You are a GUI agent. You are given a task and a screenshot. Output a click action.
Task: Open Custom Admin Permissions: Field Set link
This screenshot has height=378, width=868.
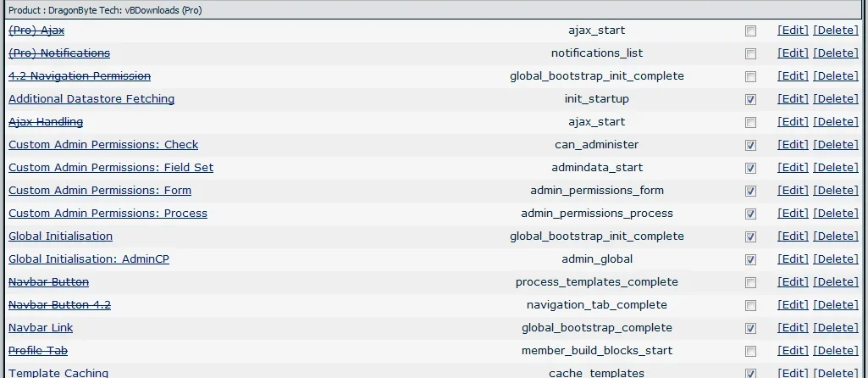point(111,167)
